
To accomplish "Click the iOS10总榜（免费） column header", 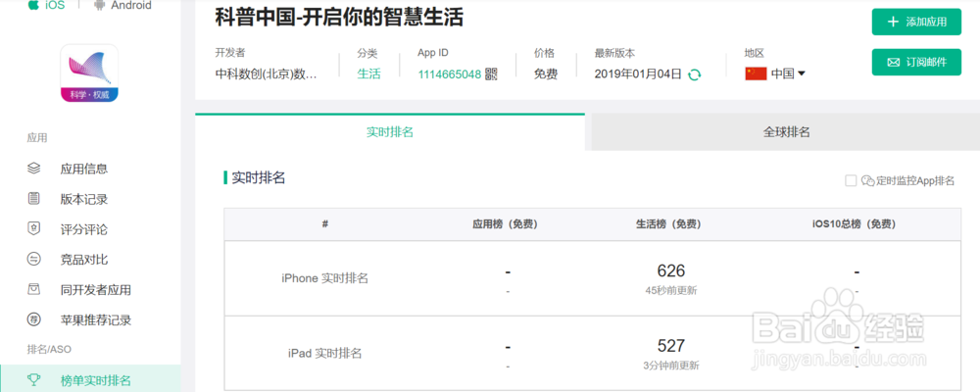I will click(x=854, y=223).
